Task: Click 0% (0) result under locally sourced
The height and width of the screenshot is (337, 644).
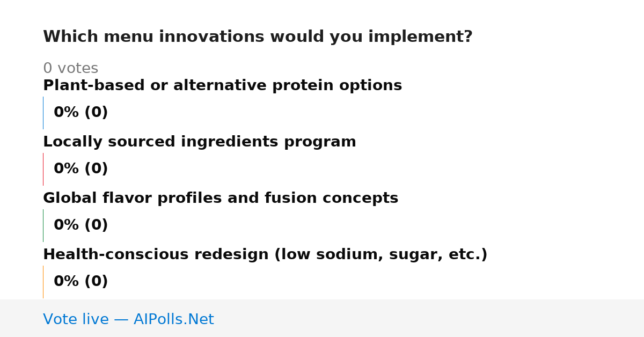Action: 80,169
